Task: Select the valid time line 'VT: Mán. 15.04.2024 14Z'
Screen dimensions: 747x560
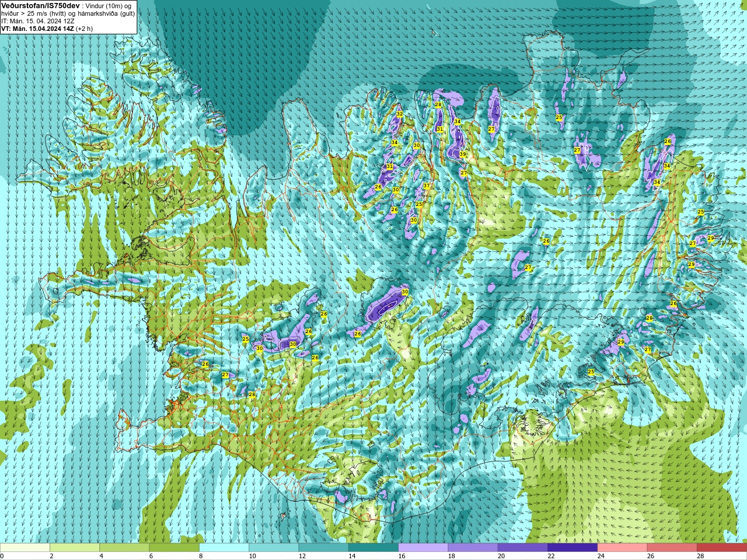Action: click(37, 29)
